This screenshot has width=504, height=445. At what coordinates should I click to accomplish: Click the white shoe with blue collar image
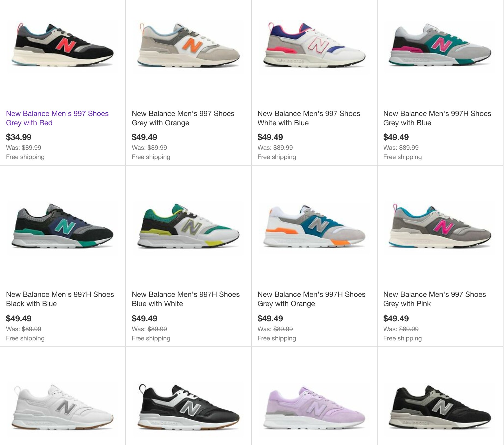314,46
